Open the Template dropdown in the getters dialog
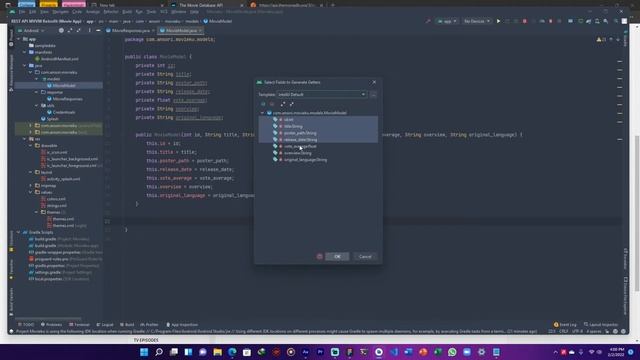The width and height of the screenshot is (640, 360). [322, 94]
